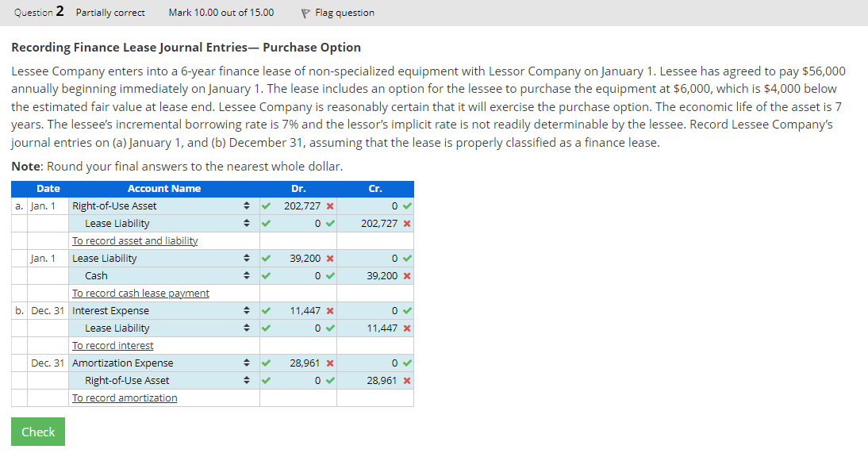Click the 'To record interest' link
The image size is (868, 457).
tap(112, 345)
